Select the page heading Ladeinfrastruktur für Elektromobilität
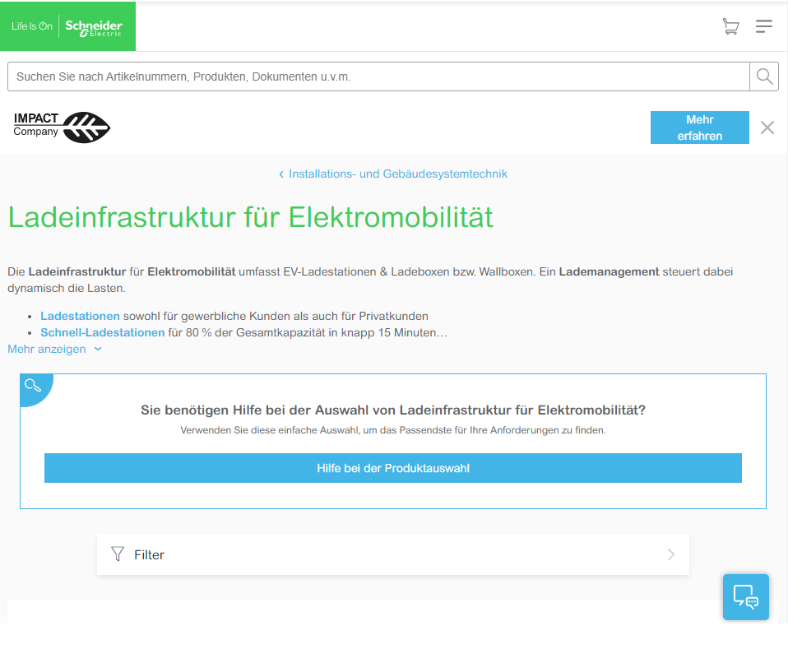Screen dimensions: 788x672 [x=249, y=217]
